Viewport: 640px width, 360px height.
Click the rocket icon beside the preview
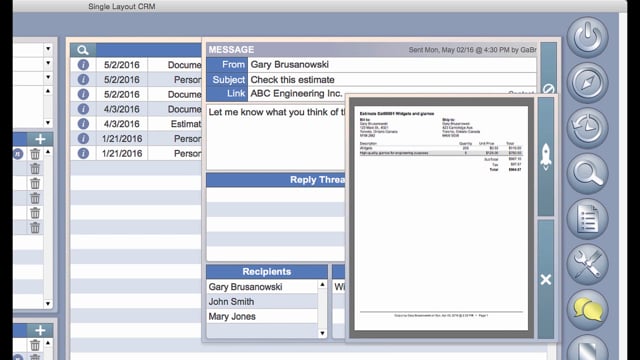[x=546, y=157]
